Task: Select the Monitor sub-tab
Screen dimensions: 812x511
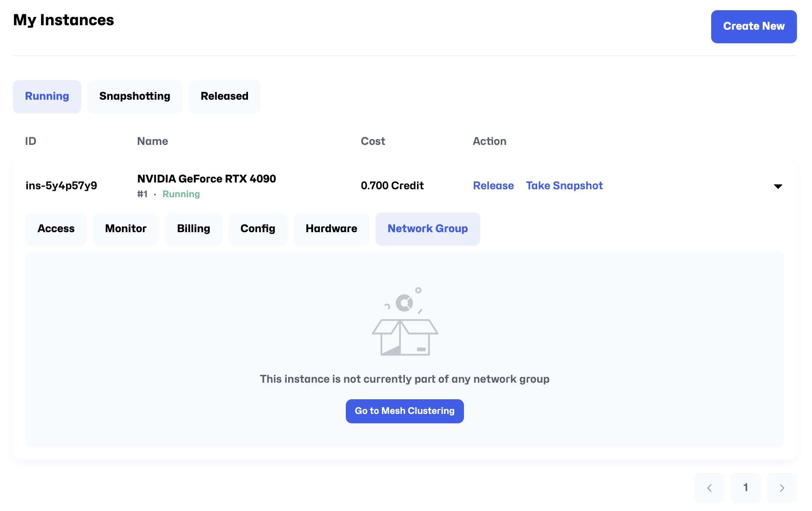Action: [x=126, y=229]
